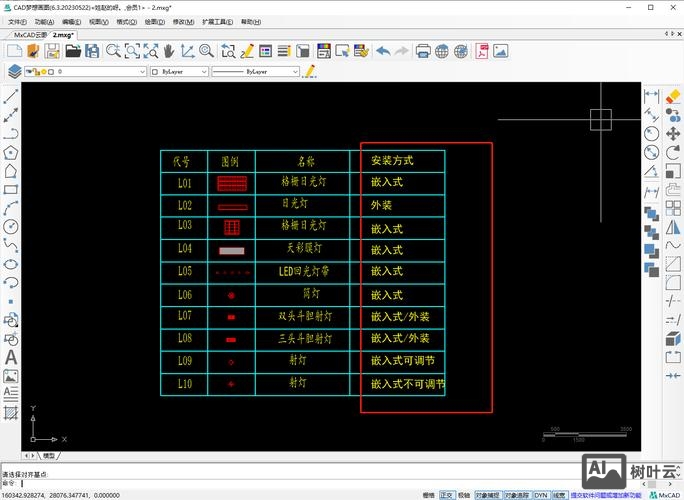Viewport: 684px width, 500px height.
Task: Click the Print icon
Action: (x=423, y=50)
